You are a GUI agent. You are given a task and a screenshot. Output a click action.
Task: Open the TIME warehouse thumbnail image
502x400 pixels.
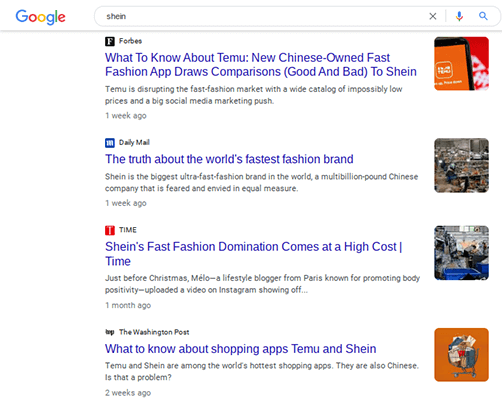click(461, 253)
